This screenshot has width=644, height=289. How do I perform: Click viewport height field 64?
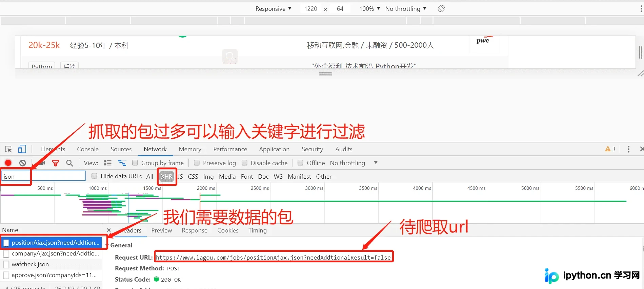(340, 9)
